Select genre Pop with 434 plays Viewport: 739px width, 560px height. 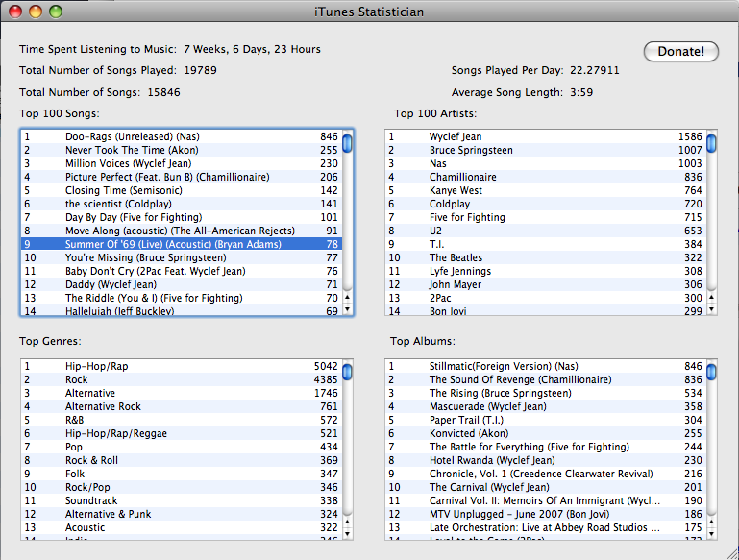[182, 447]
